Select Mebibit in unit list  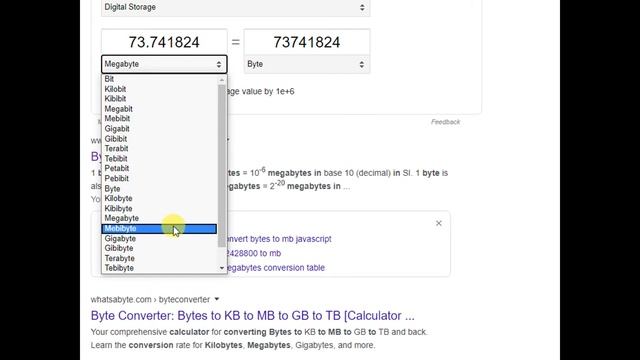(160, 119)
